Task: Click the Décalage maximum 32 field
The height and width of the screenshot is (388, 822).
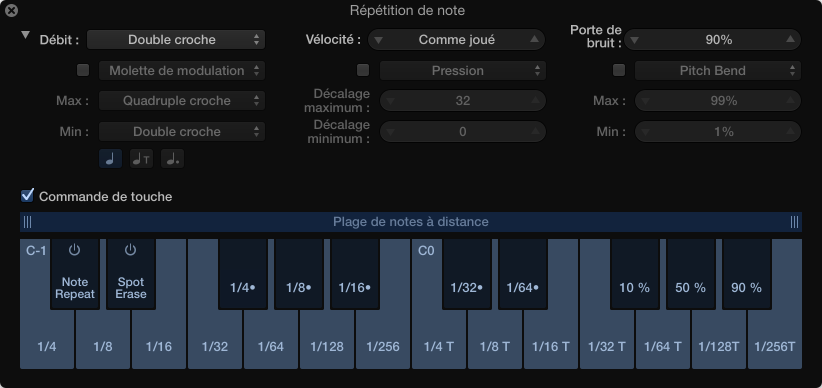Action: [x=463, y=101]
